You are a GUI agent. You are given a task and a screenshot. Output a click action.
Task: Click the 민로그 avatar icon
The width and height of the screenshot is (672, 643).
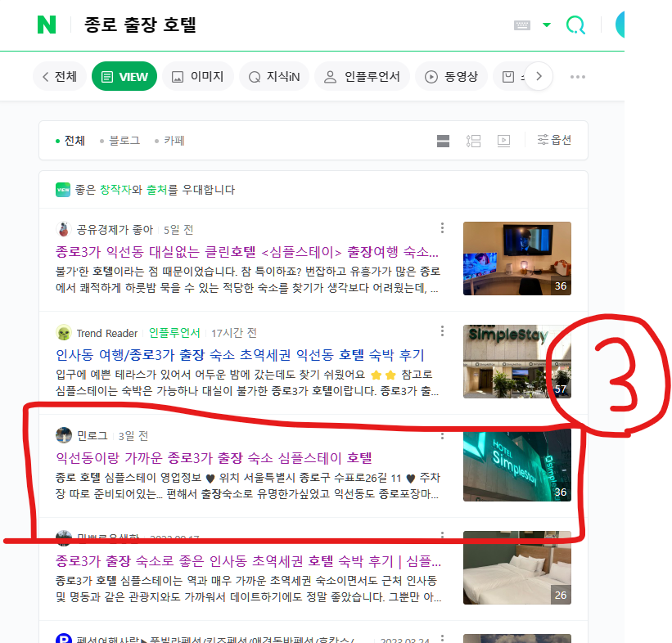click(63, 435)
